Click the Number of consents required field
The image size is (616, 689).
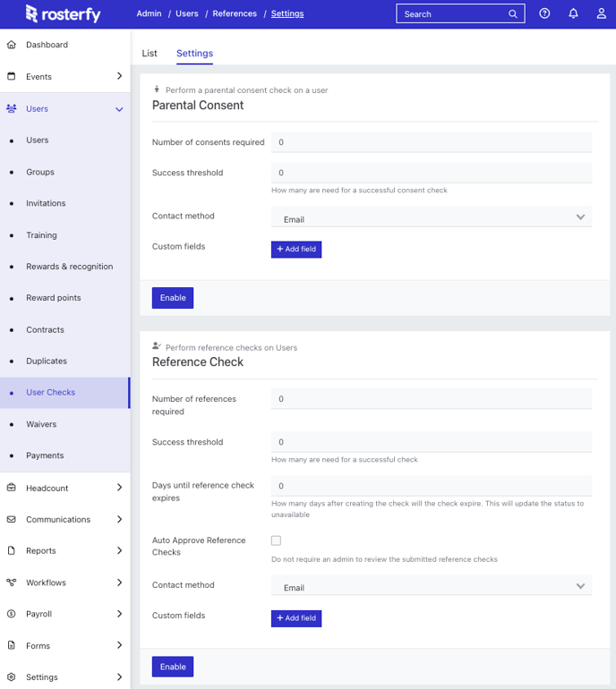tap(432, 142)
